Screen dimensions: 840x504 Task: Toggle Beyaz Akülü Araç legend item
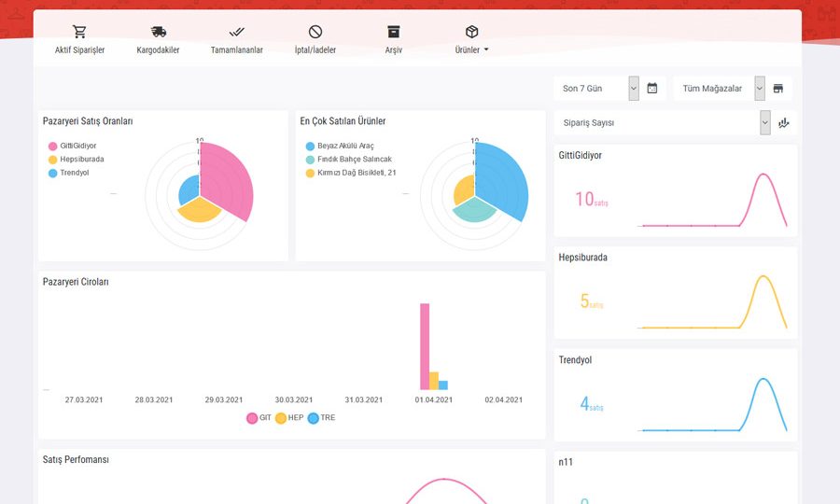340,146
